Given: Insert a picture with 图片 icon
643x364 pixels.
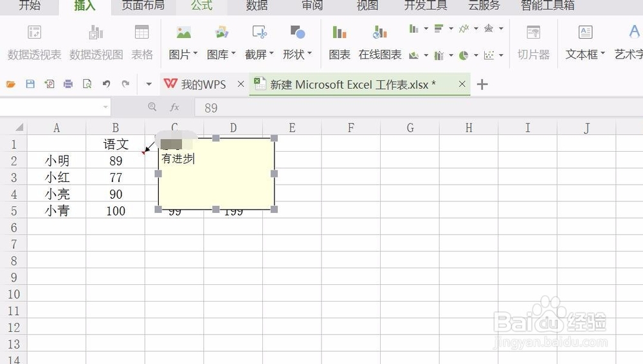Looking at the screenshot, I should (x=183, y=33).
